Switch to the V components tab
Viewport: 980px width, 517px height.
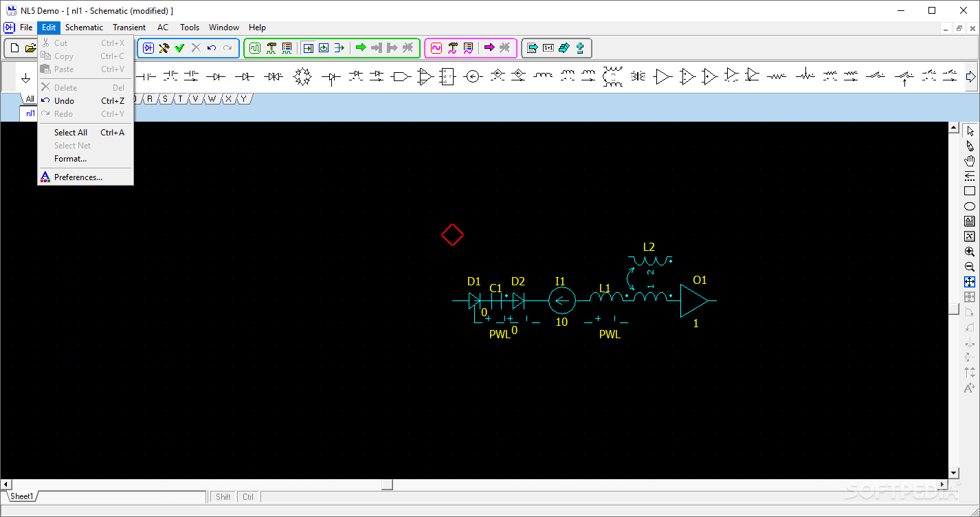196,99
